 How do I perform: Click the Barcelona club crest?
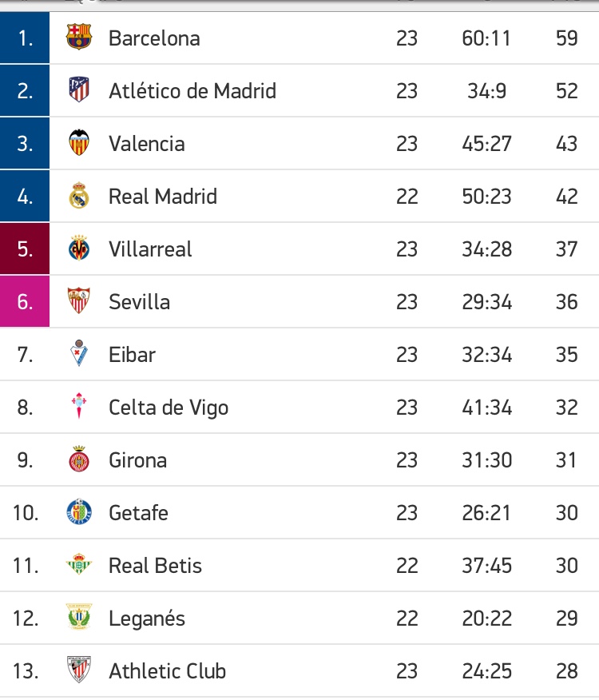coord(79,38)
